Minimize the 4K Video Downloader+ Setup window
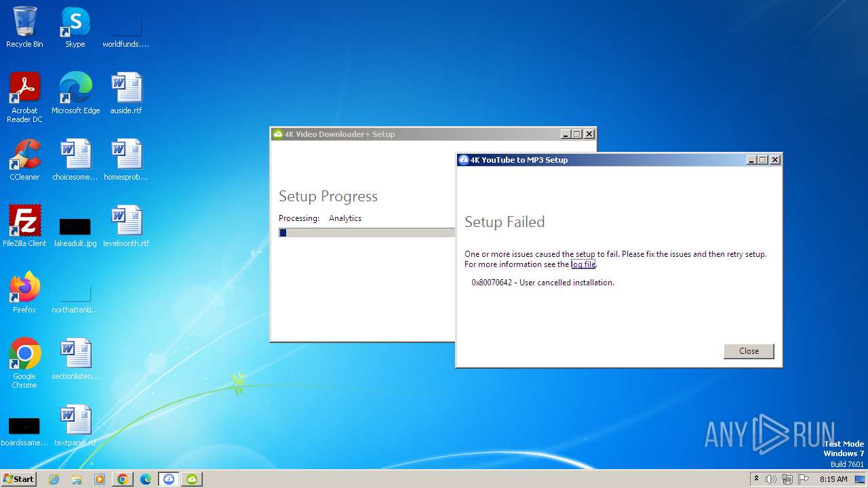 pyautogui.click(x=566, y=134)
